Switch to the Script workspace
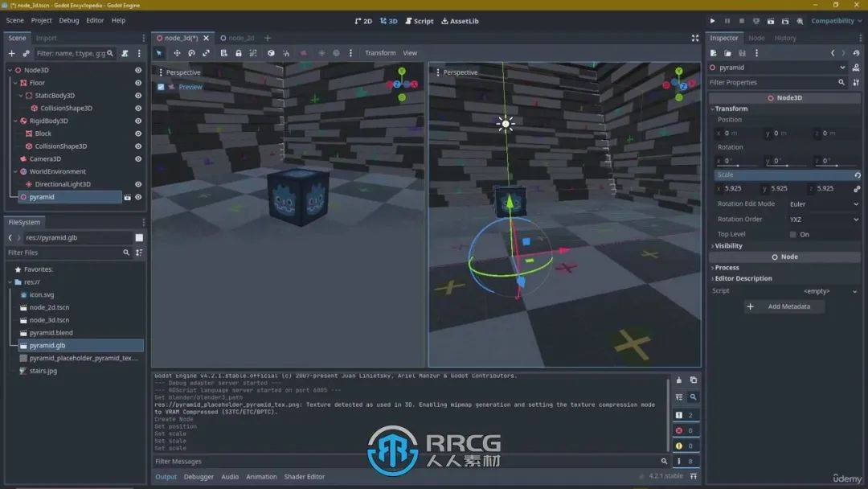868x489 pixels. point(419,21)
